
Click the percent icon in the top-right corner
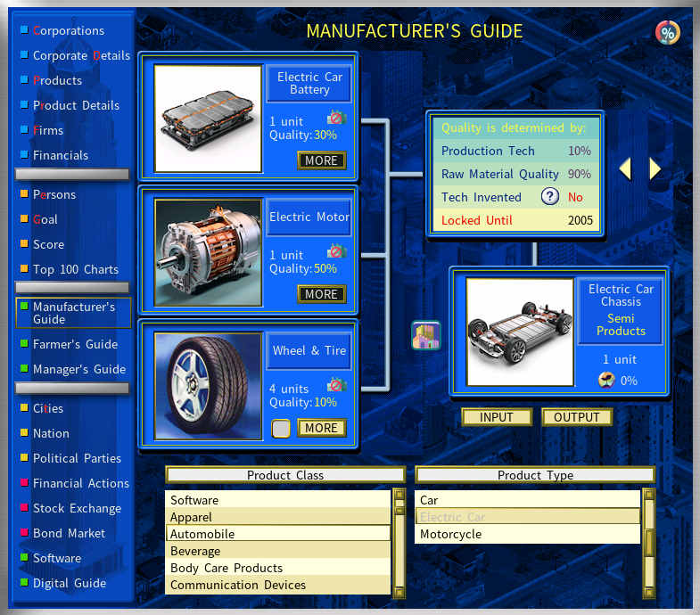point(667,33)
